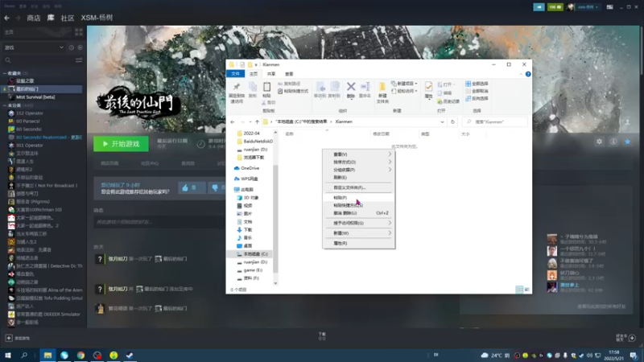Image resolution: width=644 pixels, height=362 pixels.
Task: Open Easy access (轻松访问) dropdown in ribbon
Action: (x=404, y=91)
